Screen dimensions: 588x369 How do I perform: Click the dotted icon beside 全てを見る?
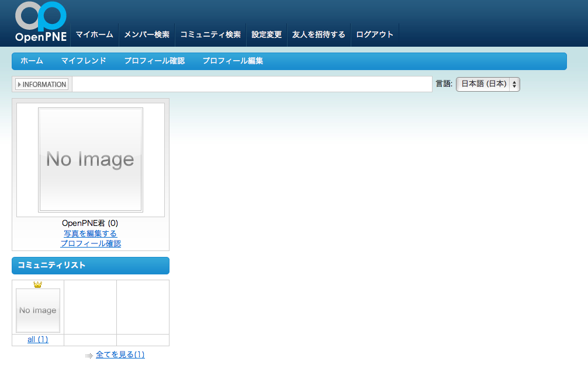click(89, 355)
